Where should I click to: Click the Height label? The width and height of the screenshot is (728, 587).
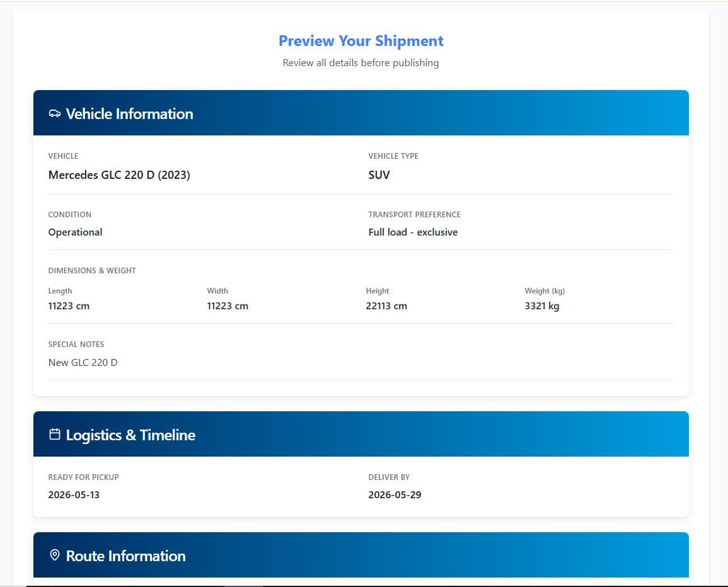[x=378, y=291]
